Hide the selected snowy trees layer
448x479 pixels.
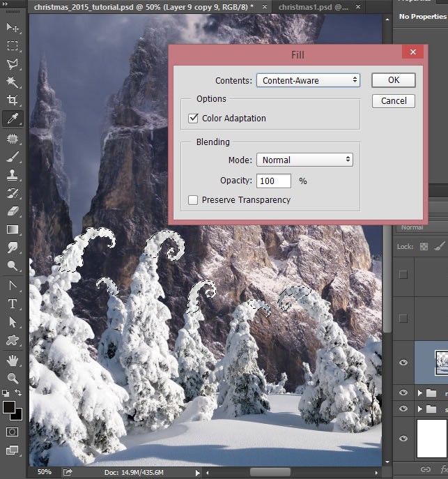pyautogui.click(x=403, y=362)
